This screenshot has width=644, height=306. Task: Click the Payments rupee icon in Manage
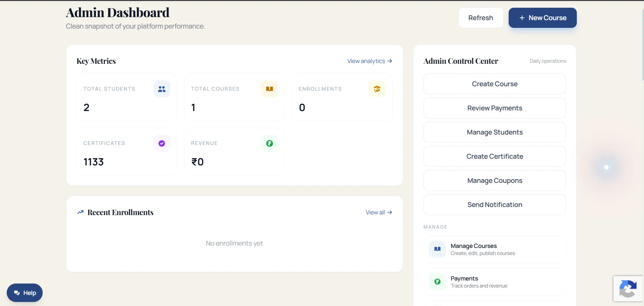tap(437, 282)
